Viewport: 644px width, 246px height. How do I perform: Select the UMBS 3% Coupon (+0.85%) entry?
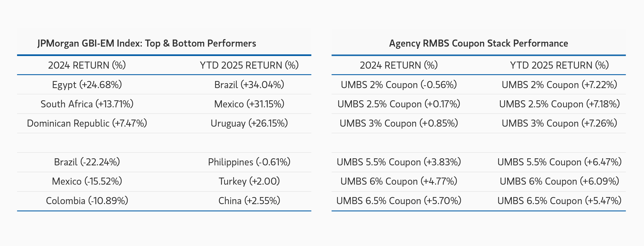(399, 123)
